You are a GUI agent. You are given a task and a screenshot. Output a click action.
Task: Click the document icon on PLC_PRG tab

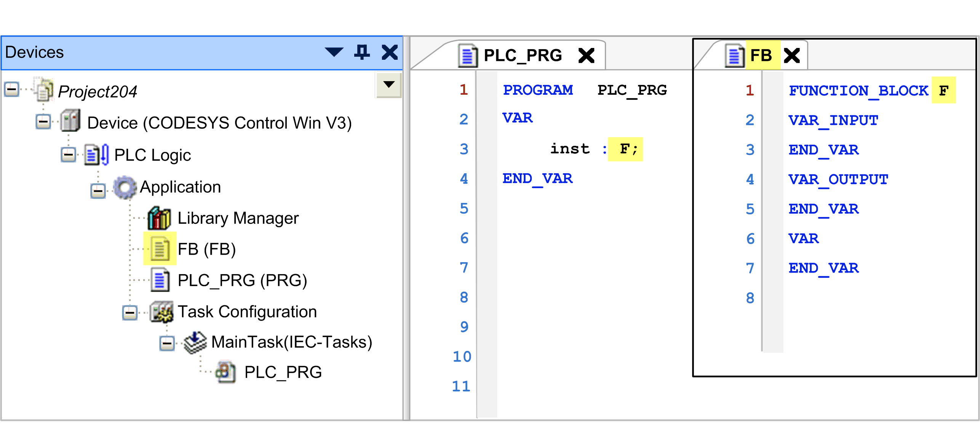tap(468, 56)
